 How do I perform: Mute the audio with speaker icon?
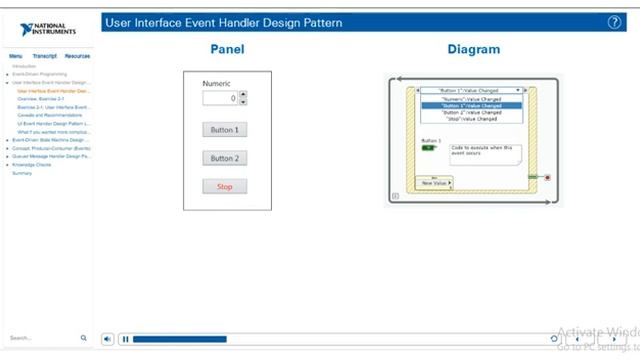click(107, 339)
